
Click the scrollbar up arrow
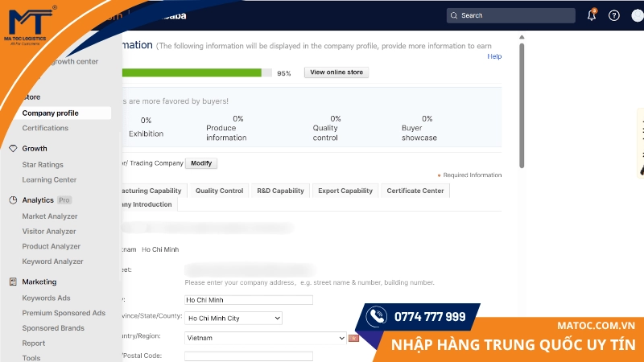pos(522,37)
